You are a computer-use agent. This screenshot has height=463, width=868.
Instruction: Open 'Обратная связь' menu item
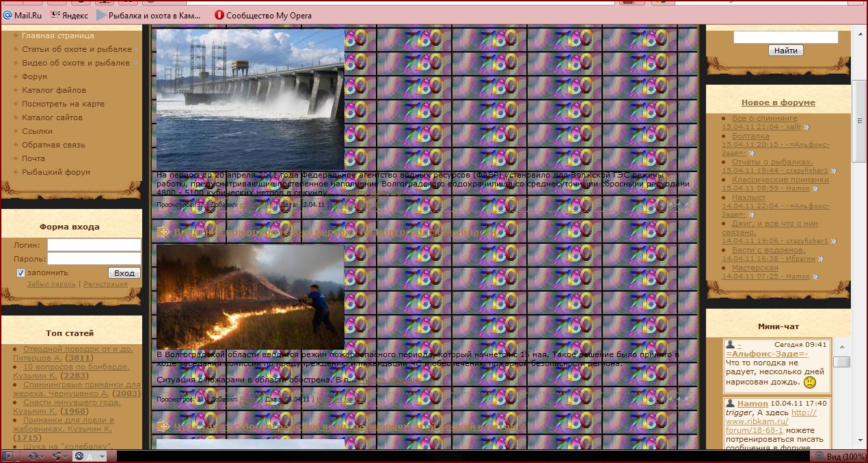[x=53, y=145]
